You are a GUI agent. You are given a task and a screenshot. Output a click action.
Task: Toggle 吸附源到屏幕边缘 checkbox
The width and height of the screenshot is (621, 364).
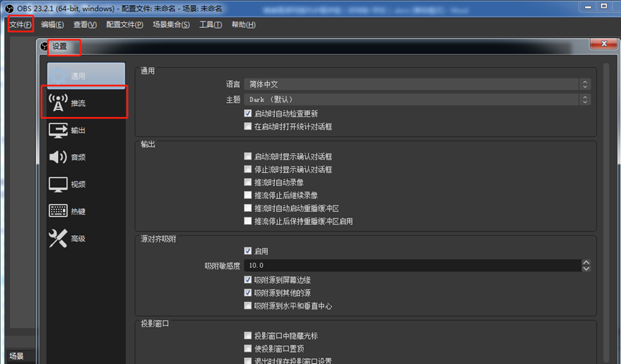tap(248, 279)
